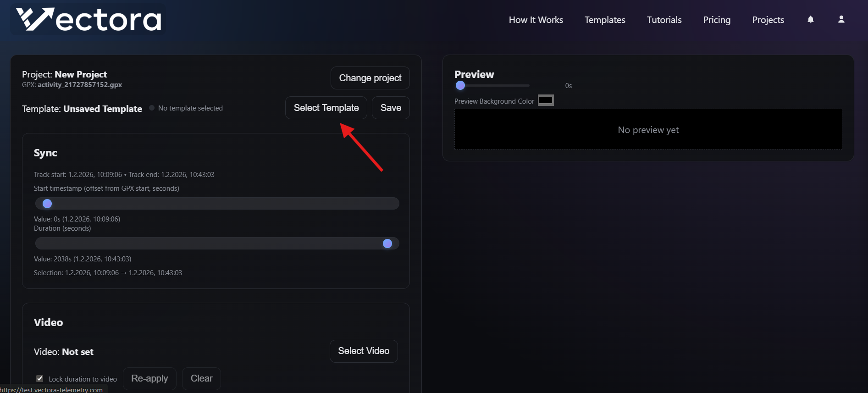Clear the selected video
Viewport: 868px width, 393px height.
point(201,378)
